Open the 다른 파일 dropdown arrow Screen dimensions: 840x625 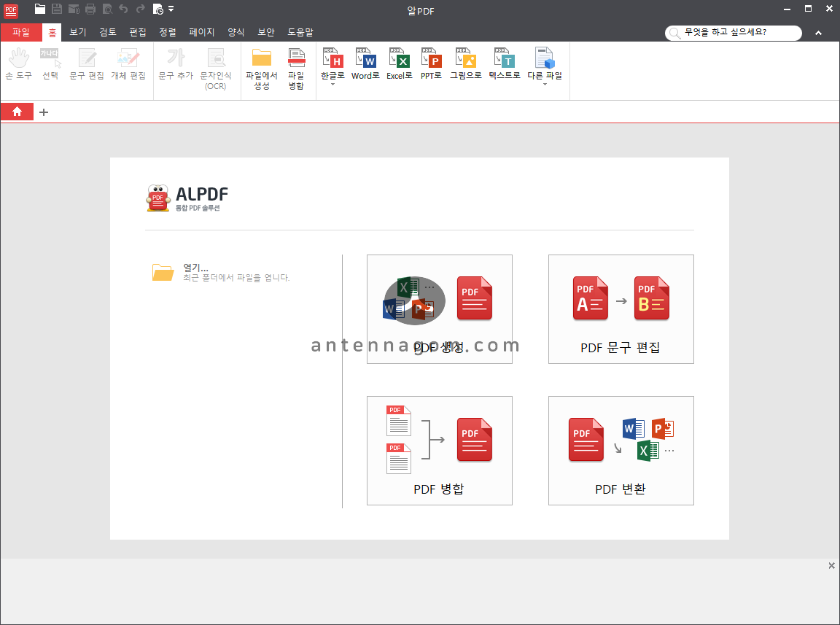545,85
